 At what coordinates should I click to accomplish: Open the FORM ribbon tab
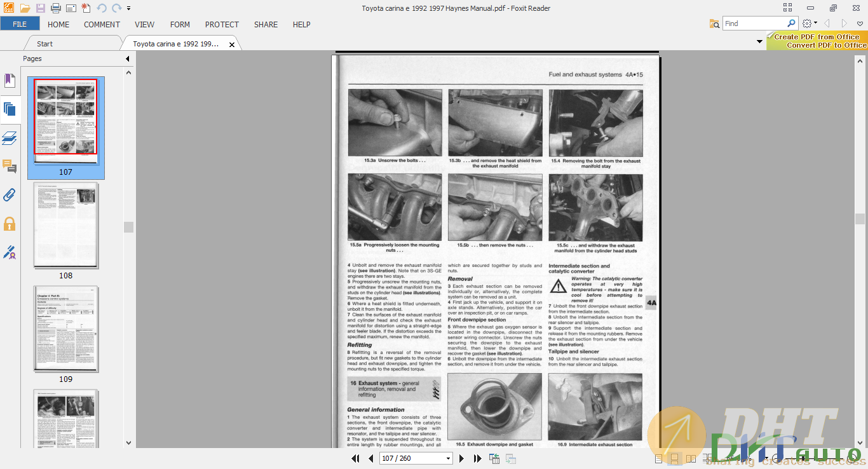pyautogui.click(x=180, y=24)
